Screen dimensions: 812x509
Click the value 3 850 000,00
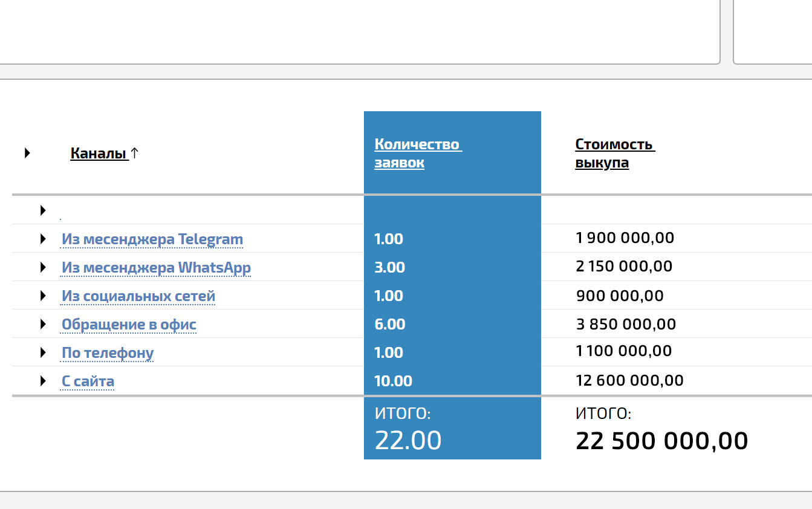click(x=626, y=325)
